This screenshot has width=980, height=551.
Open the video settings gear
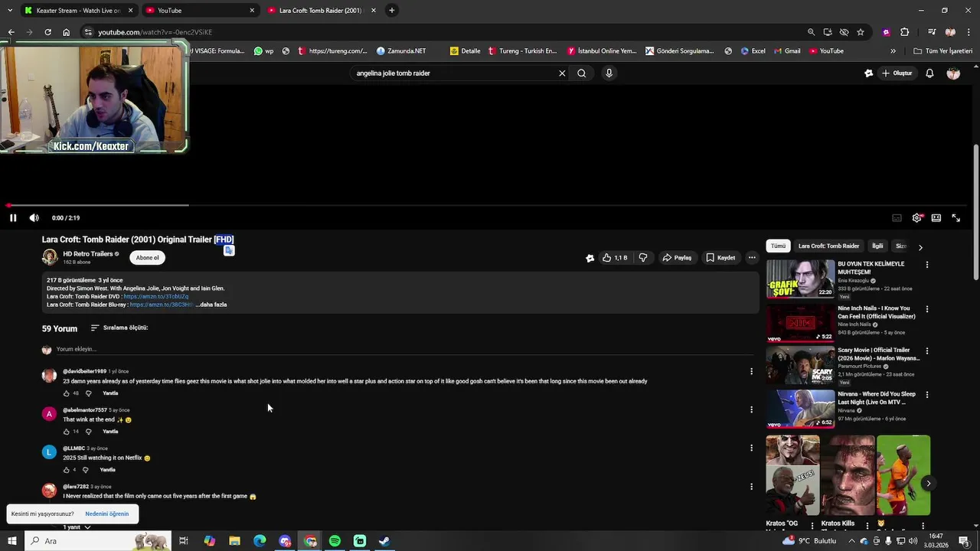(916, 218)
